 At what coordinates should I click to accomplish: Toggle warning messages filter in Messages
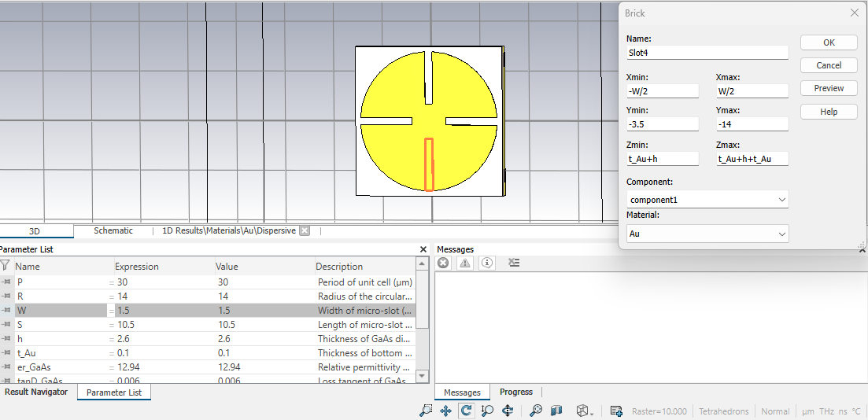click(x=465, y=263)
